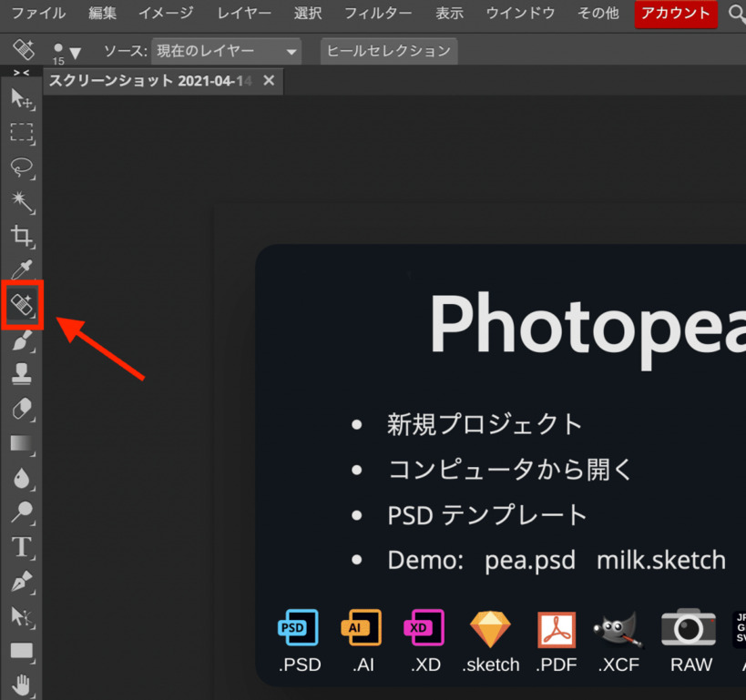Select the Eyedropper tool
Image resolution: width=746 pixels, height=700 pixels.
(22, 269)
